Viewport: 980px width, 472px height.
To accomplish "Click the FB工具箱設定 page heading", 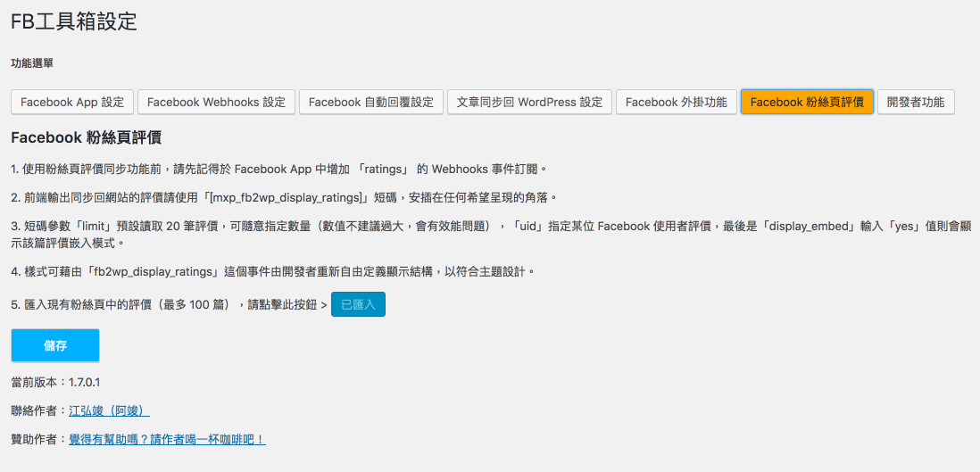I will click(74, 22).
